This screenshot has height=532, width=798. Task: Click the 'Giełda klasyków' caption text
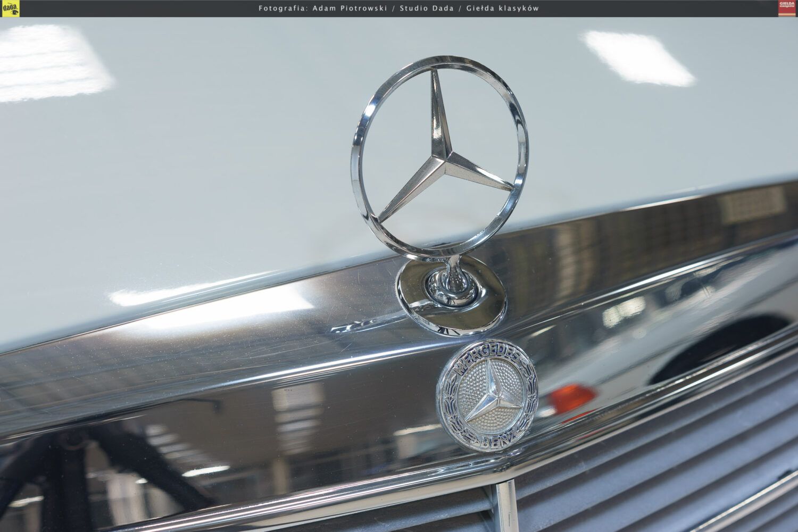[x=502, y=8]
